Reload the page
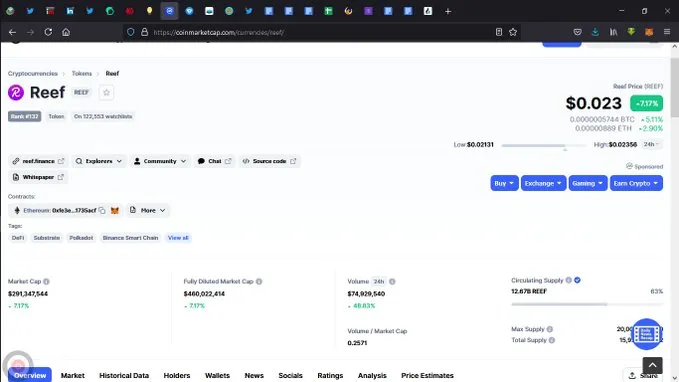The image size is (679, 382). [x=48, y=32]
